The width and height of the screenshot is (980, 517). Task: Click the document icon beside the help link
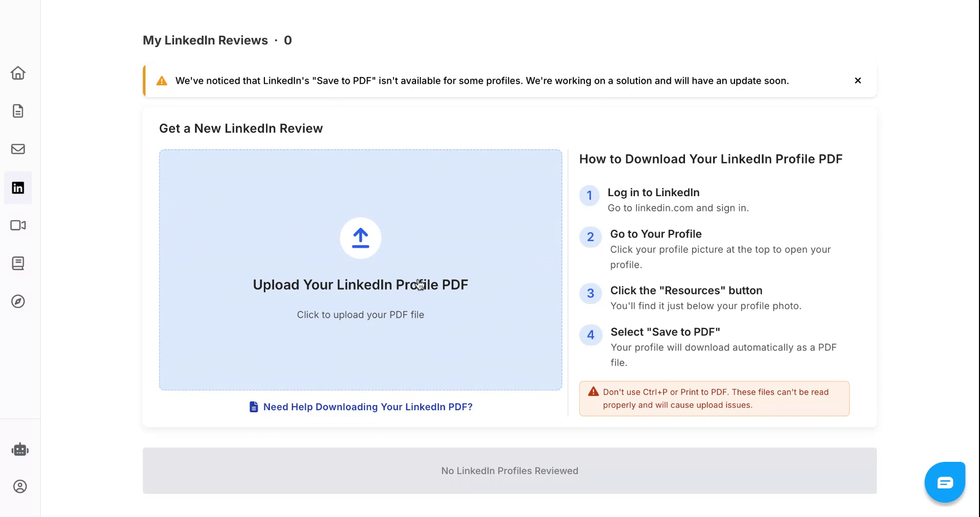[253, 407]
